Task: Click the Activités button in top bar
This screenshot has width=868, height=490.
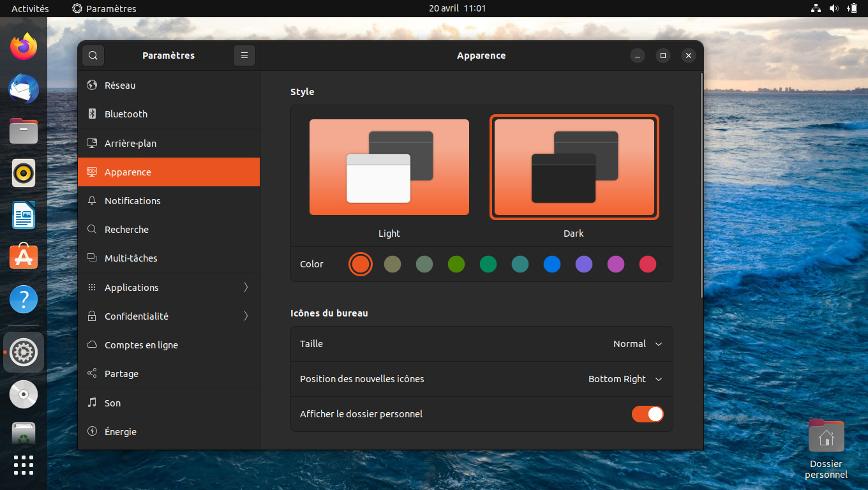Action: (30, 8)
